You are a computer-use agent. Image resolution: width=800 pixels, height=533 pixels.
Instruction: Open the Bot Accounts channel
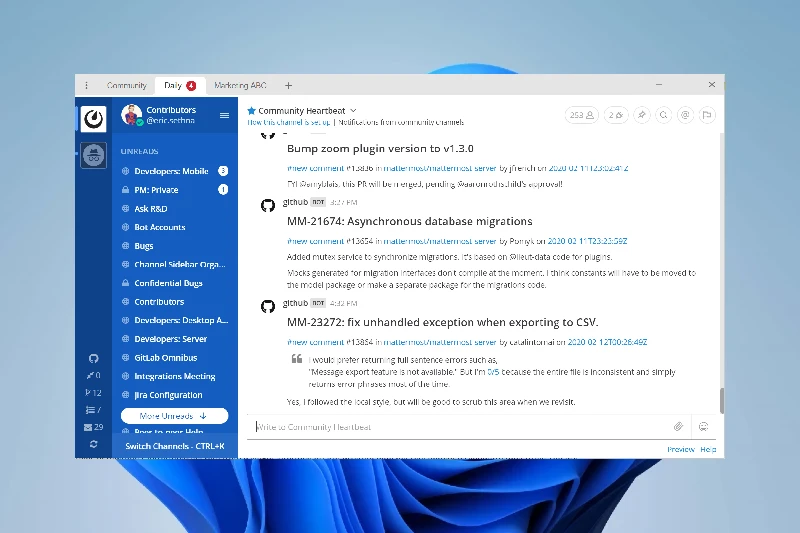174,227
